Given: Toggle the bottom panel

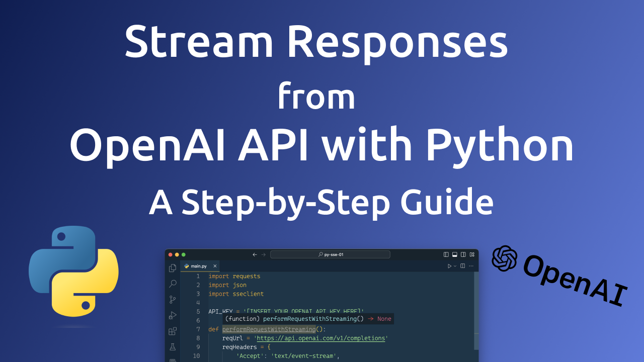Looking at the screenshot, I should (455, 254).
